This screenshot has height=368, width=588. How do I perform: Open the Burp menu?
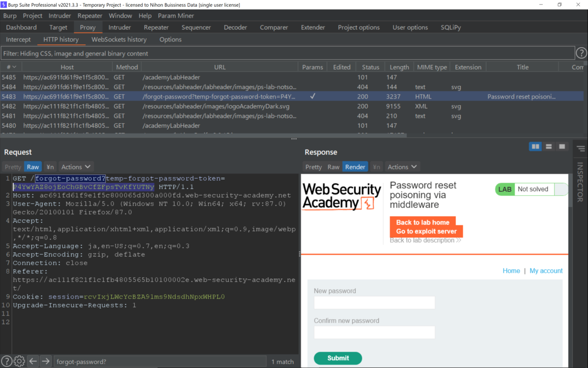tap(10, 16)
